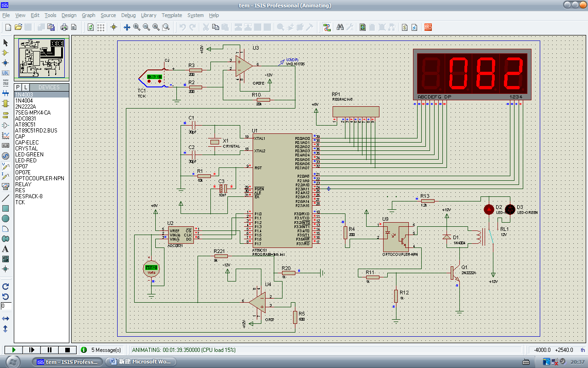Select the Buses Mode tool
588x368 pixels.
6,93
